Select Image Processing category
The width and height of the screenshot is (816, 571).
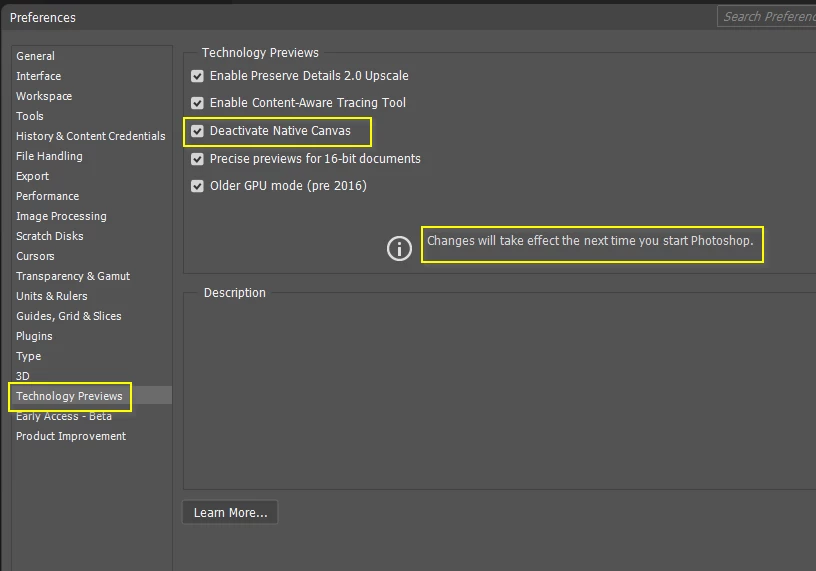click(61, 216)
